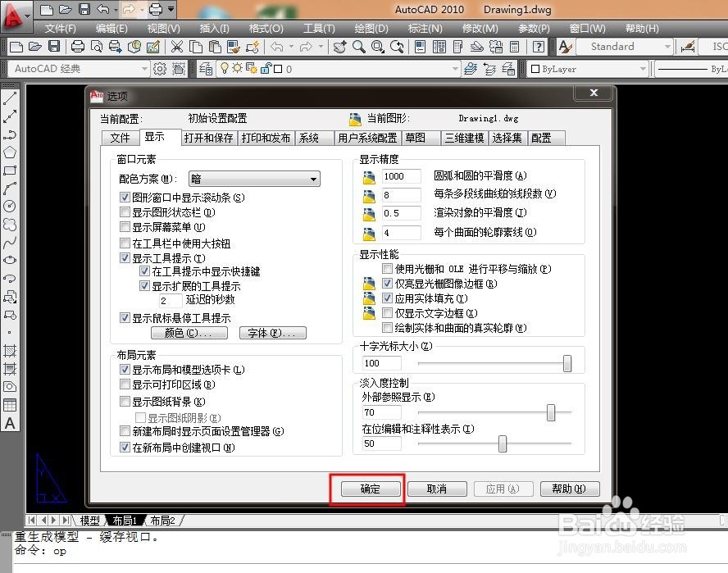This screenshot has height=573, width=728.
Task: Click the New drawing icon in standard toolbar
Action: click(16, 47)
